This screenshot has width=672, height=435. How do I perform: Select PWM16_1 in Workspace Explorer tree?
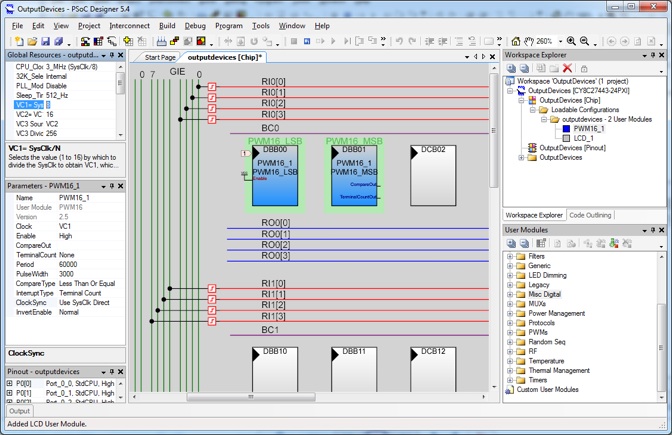[x=589, y=129]
